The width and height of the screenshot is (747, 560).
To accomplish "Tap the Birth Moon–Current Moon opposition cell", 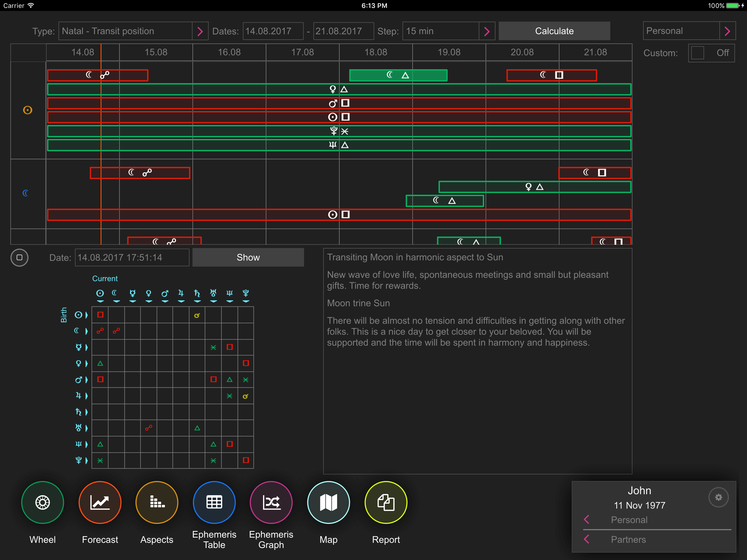I will 116,331.
